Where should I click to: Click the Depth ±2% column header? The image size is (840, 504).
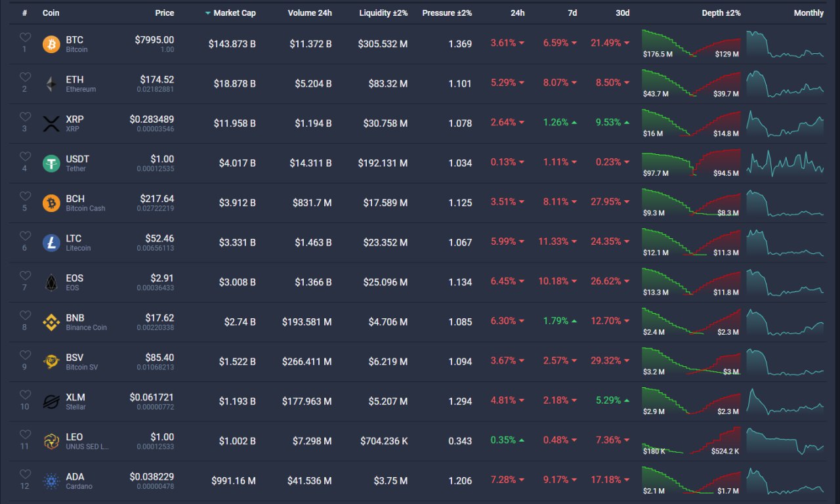tap(721, 13)
